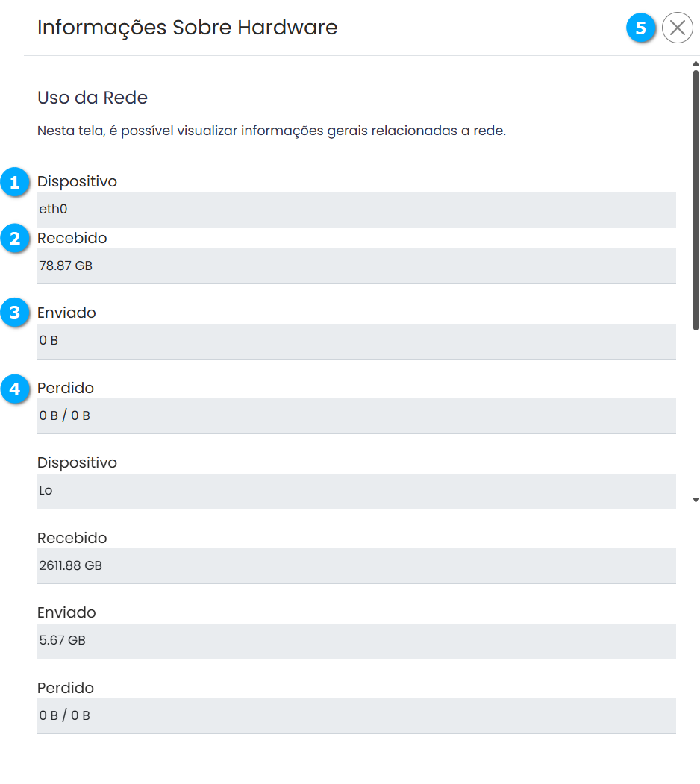
Task: Click the number 4 callout badge
Action: click(x=14, y=389)
